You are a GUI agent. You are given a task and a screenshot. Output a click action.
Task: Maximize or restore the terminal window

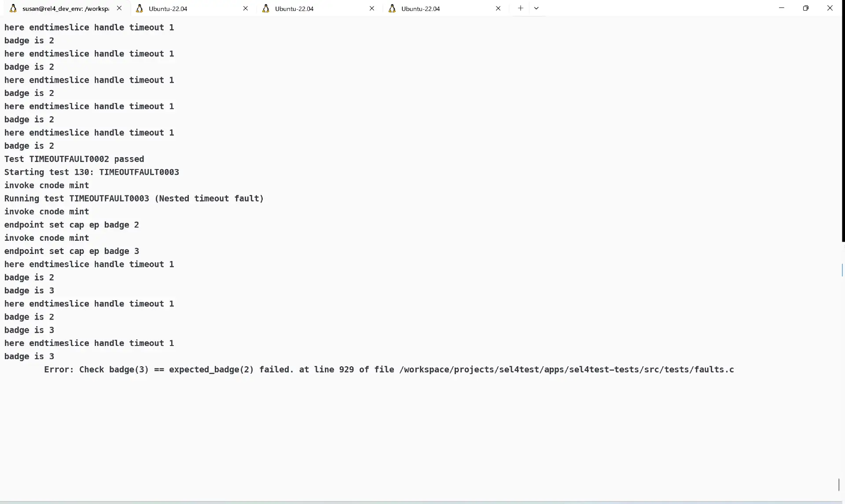point(806,8)
